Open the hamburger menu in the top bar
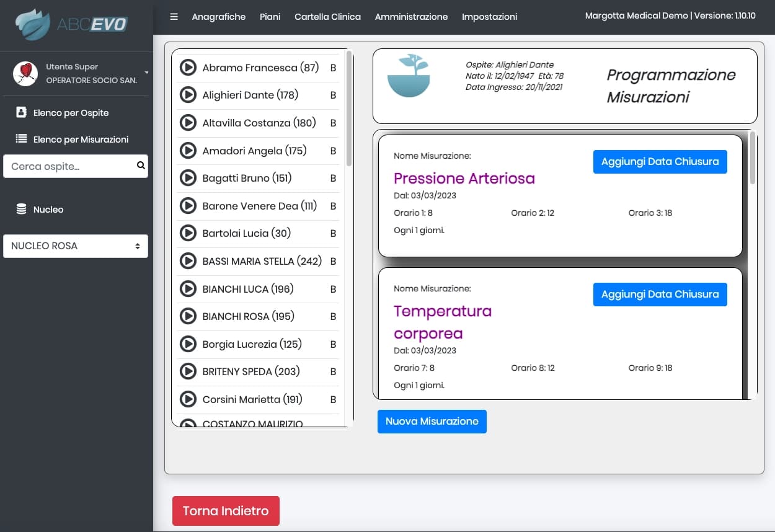Screen dimensions: 775x532 pos(174,17)
